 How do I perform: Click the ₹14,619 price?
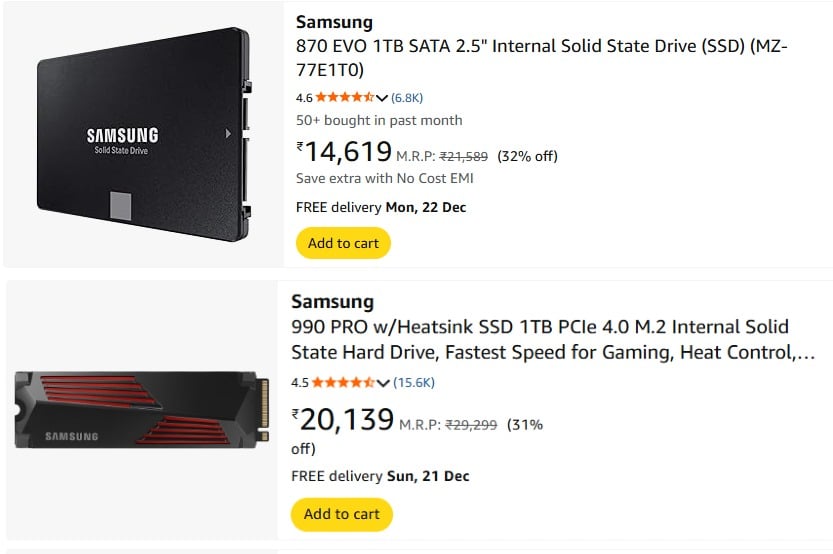tap(344, 152)
